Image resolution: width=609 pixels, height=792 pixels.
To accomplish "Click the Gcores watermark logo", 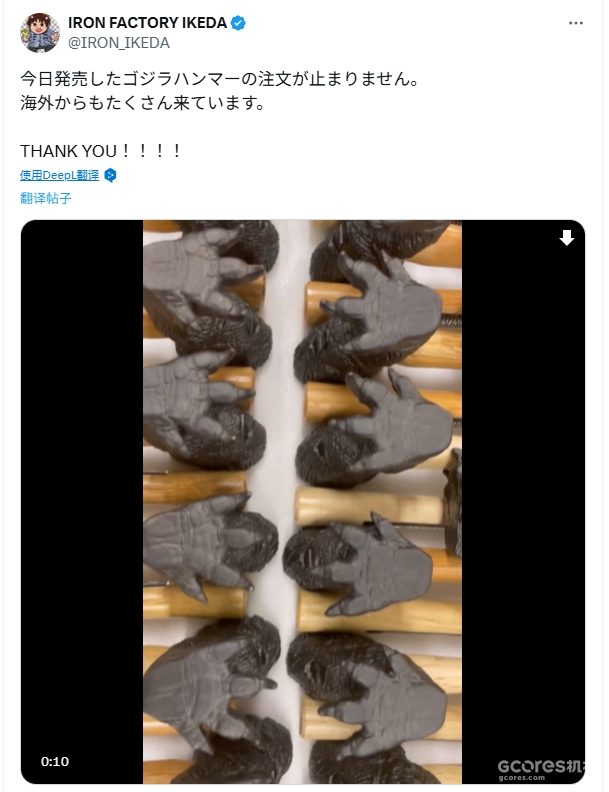I will (541, 766).
